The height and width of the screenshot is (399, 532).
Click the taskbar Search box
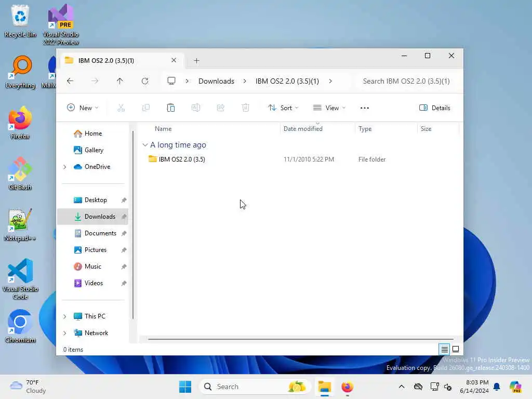pyautogui.click(x=255, y=387)
